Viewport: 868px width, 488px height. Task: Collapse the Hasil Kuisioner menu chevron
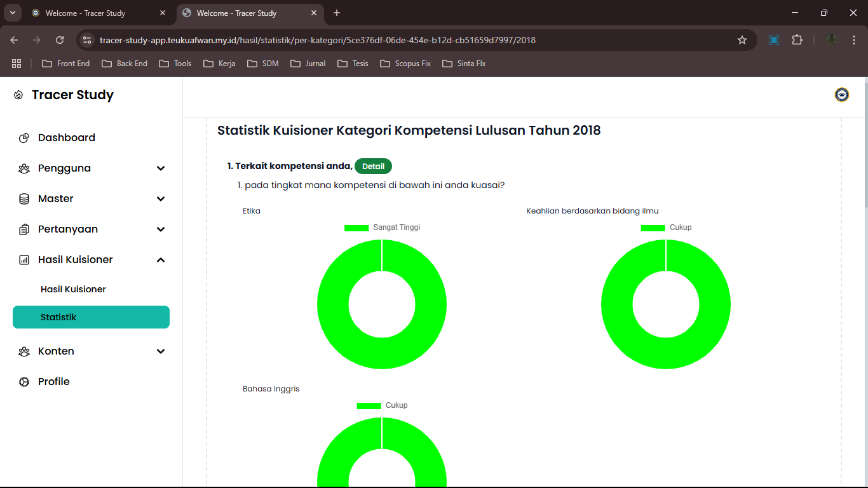[161, 260]
